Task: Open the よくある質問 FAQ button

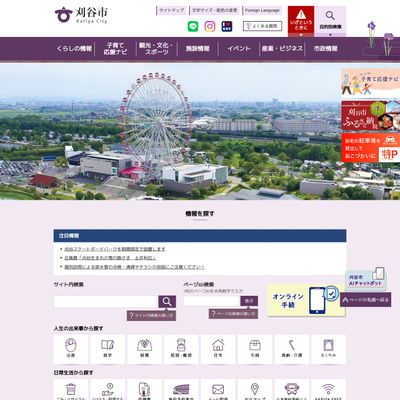Action: [x=262, y=26]
